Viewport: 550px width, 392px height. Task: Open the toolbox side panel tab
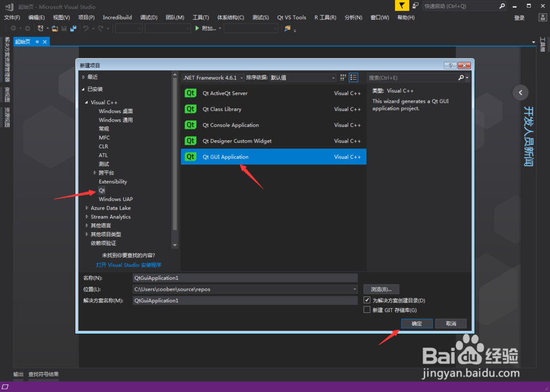point(542,45)
